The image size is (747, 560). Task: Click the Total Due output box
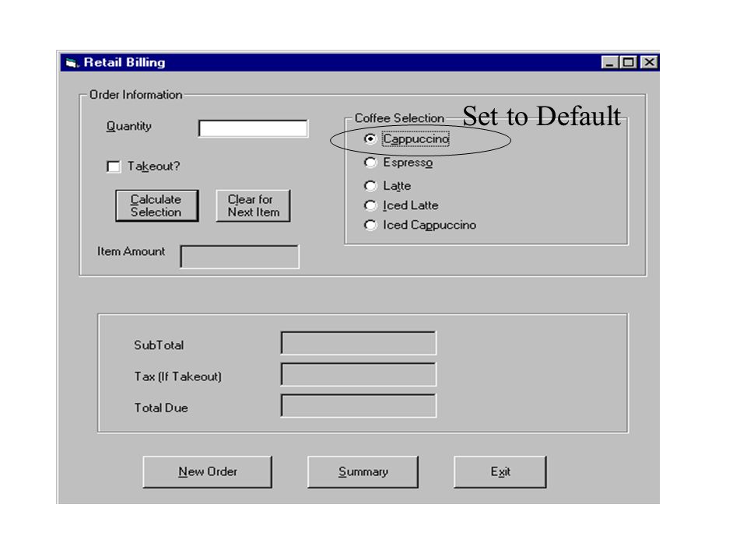(x=358, y=406)
